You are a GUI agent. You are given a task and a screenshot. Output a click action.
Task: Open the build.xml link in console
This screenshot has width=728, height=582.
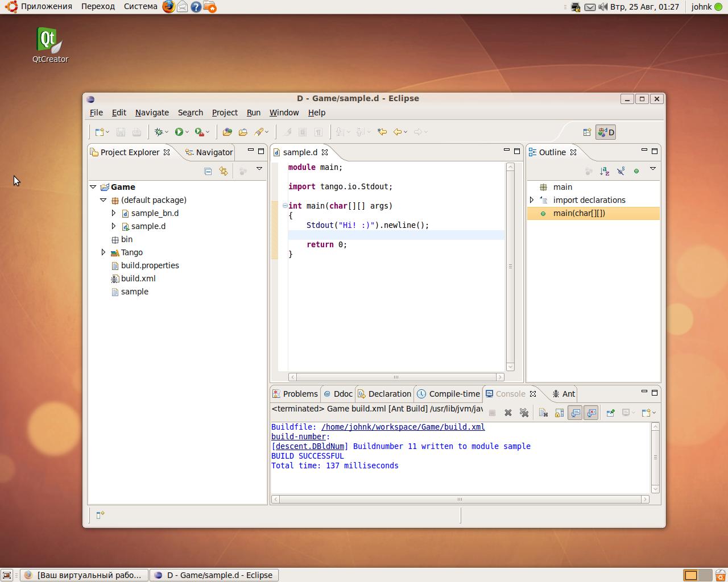coord(403,427)
